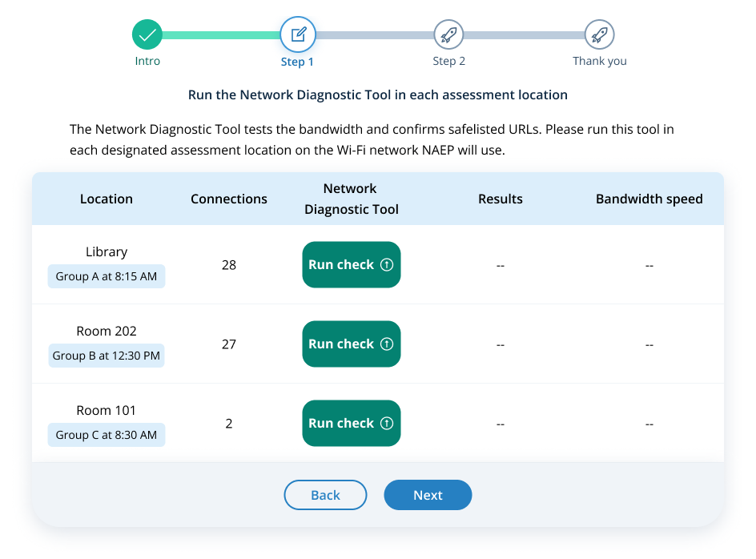Click the Thank you rocket icon

tap(599, 34)
